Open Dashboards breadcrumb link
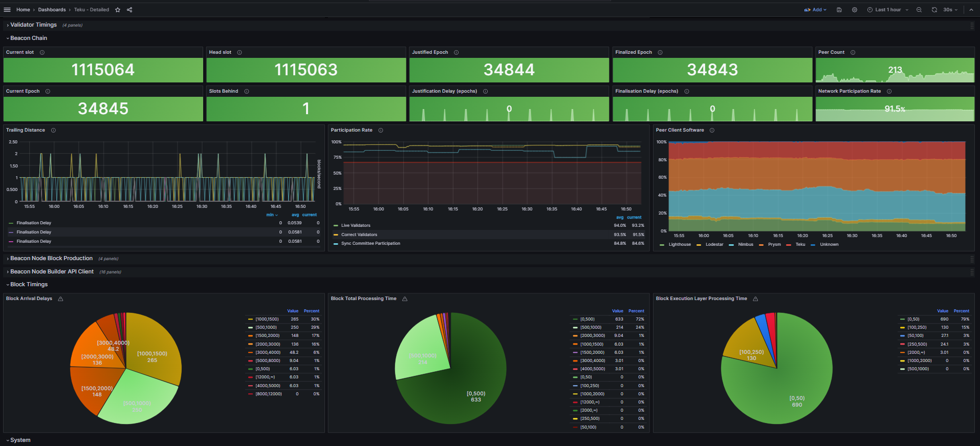Viewport: 980px width, 446px height. point(52,10)
